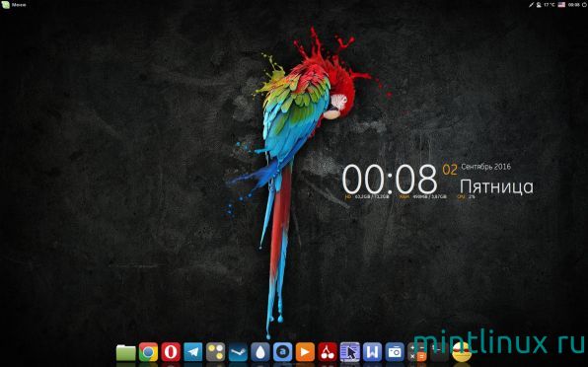Switch keyboard layout via US flag indicator
The height and width of the screenshot is (367, 588).
561,5
